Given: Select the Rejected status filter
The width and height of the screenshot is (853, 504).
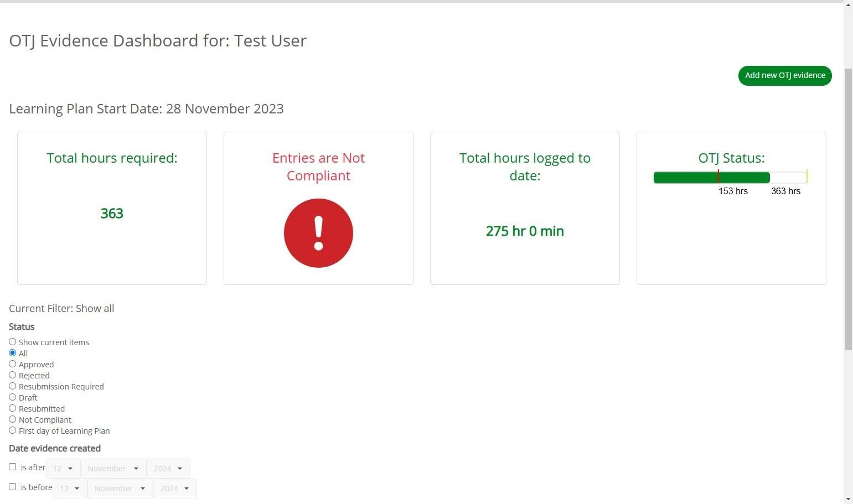Looking at the screenshot, I should point(12,375).
